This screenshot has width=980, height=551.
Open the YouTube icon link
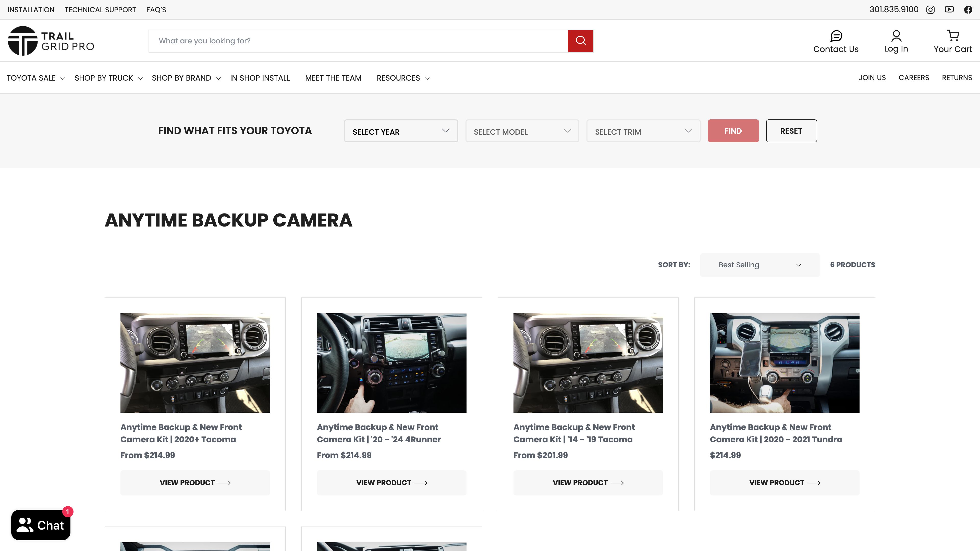click(x=949, y=9)
